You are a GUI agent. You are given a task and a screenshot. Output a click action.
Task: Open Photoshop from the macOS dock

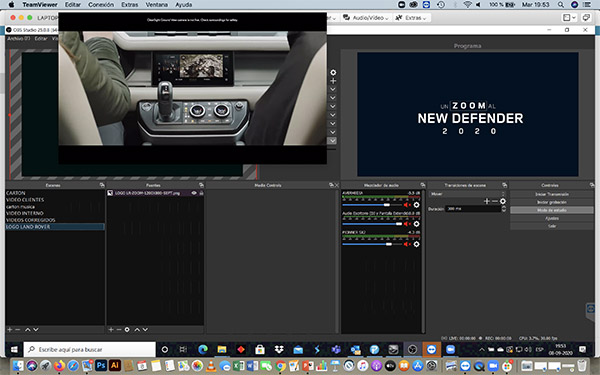click(101, 365)
